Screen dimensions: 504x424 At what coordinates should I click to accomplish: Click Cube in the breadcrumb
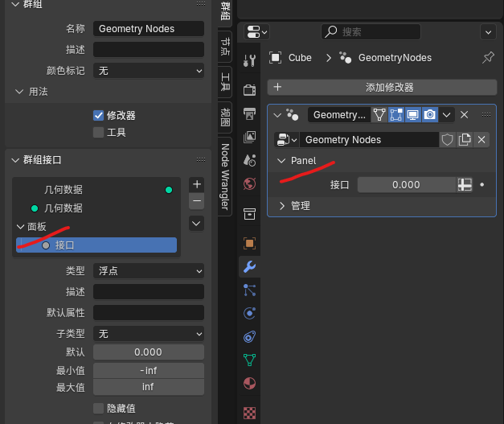point(300,58)
